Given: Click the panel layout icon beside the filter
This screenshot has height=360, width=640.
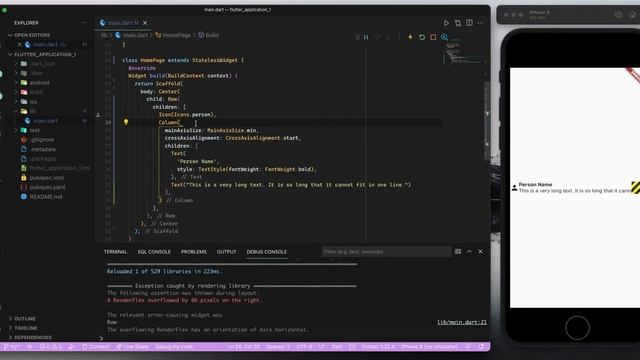Looking at the screenshot, I should pos(458,252).
